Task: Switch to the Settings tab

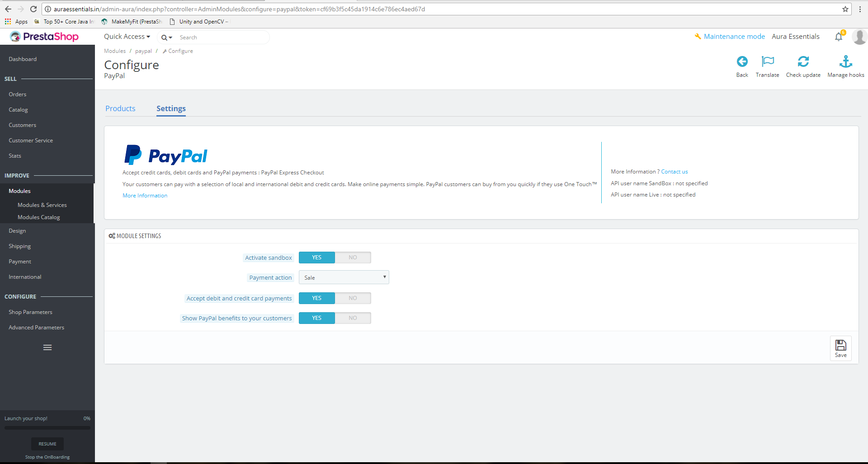Action: point(171,108)
